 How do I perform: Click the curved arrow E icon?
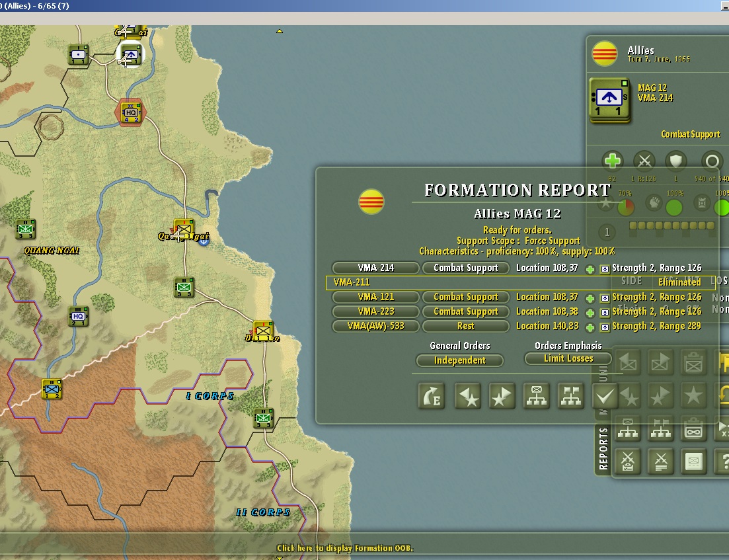[432, 396]
